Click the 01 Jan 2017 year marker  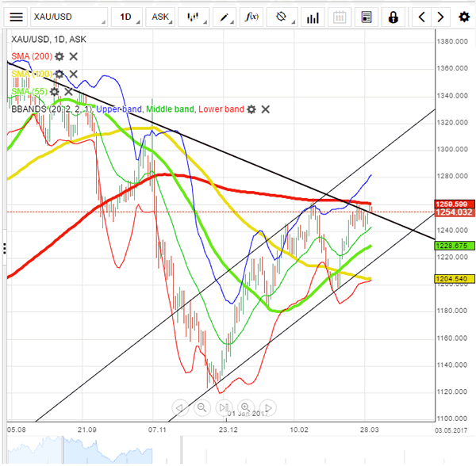click(x=248, y=414)
